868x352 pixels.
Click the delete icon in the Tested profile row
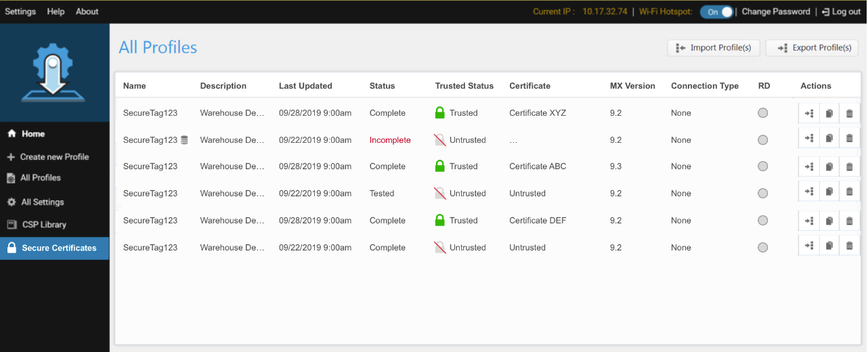(x=849, y=192)
